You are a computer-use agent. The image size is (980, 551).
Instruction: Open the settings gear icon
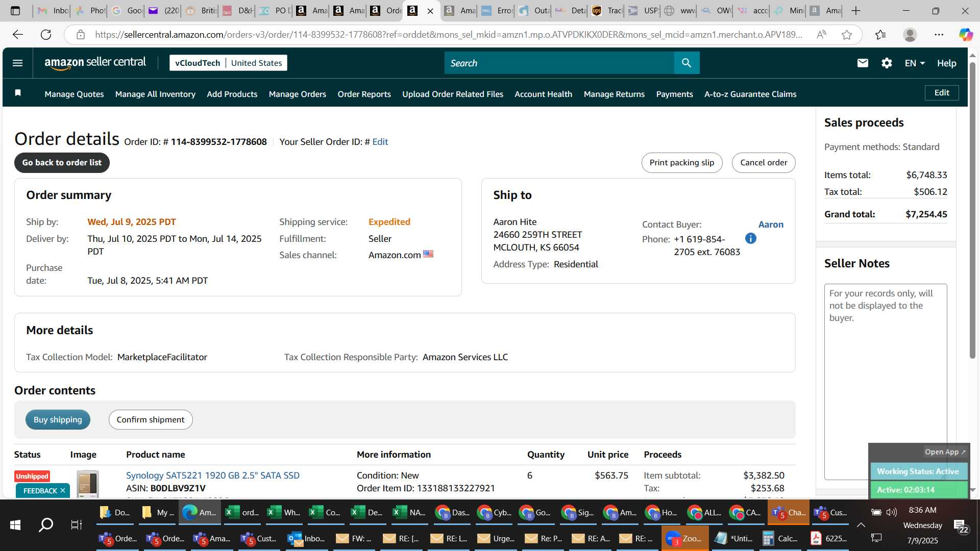887,63
